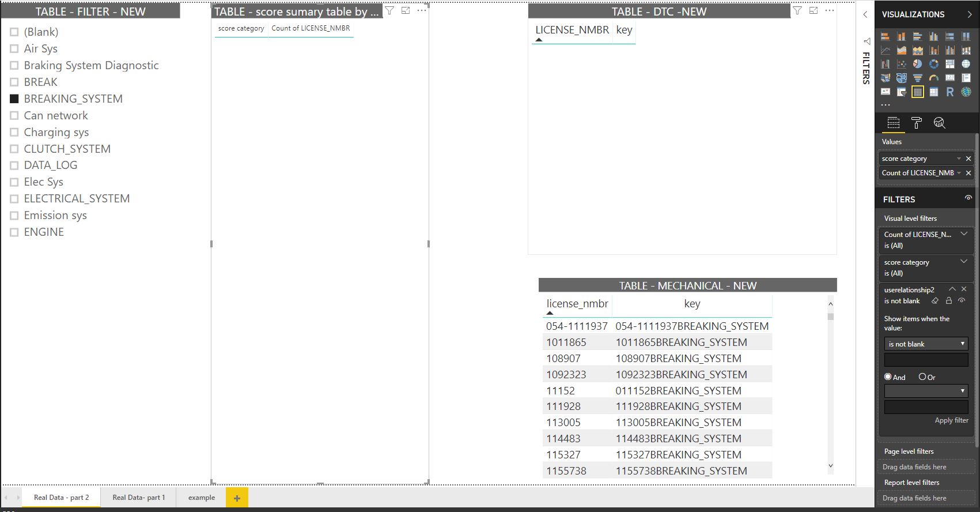The height and width of the screenshot is (512, 980).
Task: Open the Analytics magnifier pane
Action: click(x=940, y=122)
